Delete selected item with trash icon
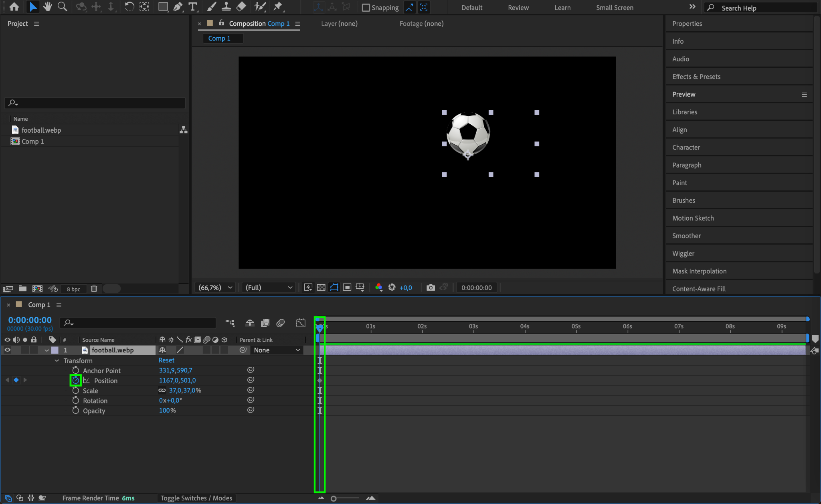This screenshot has width=821, height=504. point(94,289)
